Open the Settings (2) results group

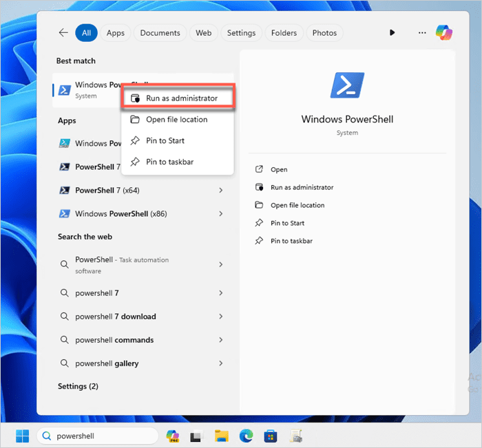(x=78, y=386)
